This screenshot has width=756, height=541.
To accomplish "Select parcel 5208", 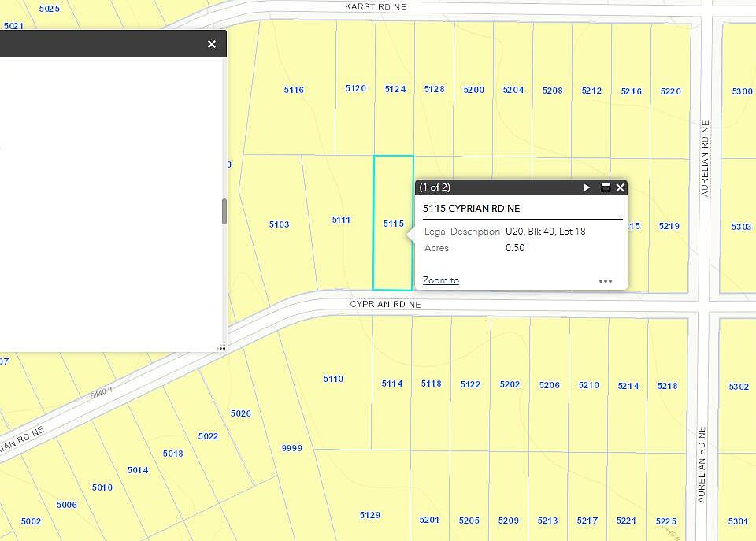I will coord(552,90).
